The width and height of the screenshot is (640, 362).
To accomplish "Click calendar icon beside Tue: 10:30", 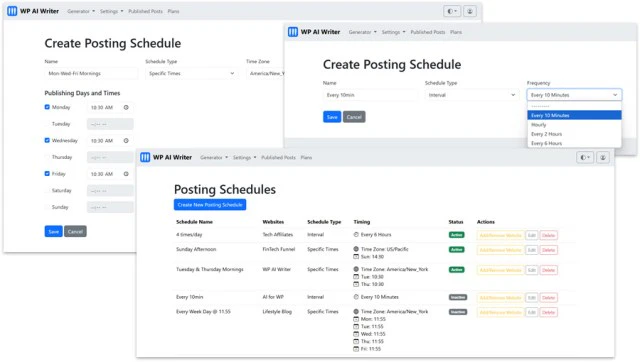I will point(356,277).
